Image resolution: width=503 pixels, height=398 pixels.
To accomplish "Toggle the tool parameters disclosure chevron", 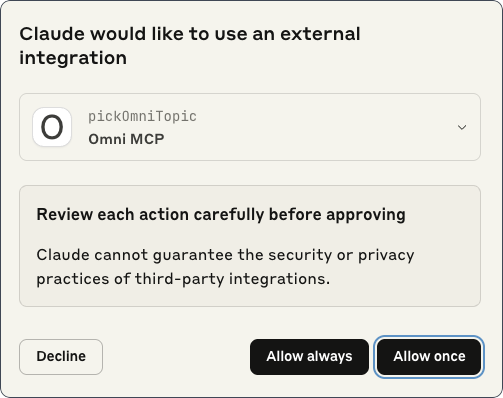I will (462, 127).
